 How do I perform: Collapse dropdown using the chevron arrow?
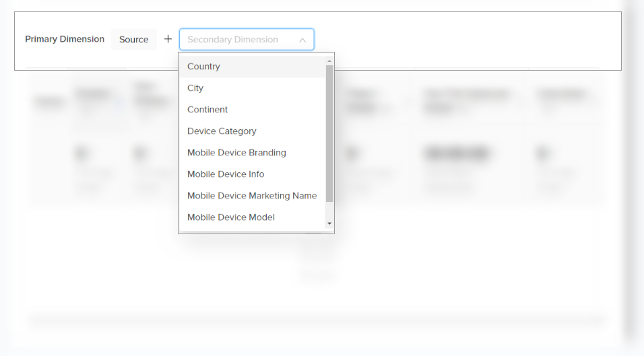tap(302, 40)
